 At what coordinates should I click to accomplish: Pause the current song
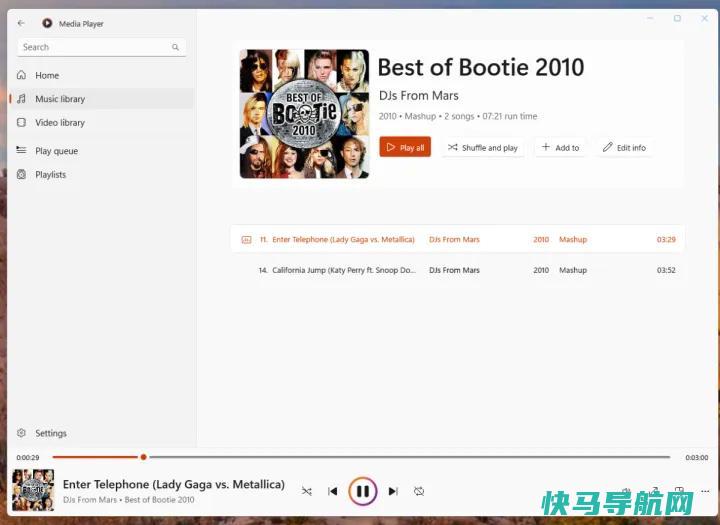click(363, 491)
